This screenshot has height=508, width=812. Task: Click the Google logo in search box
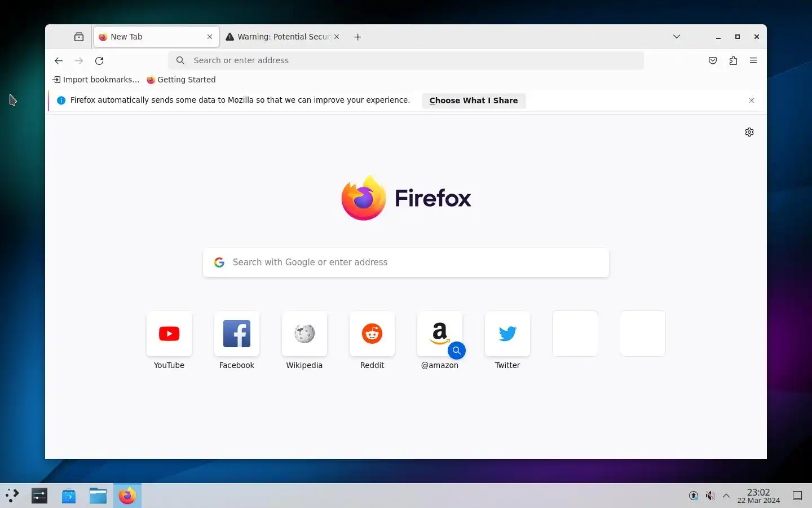[219, 262]
